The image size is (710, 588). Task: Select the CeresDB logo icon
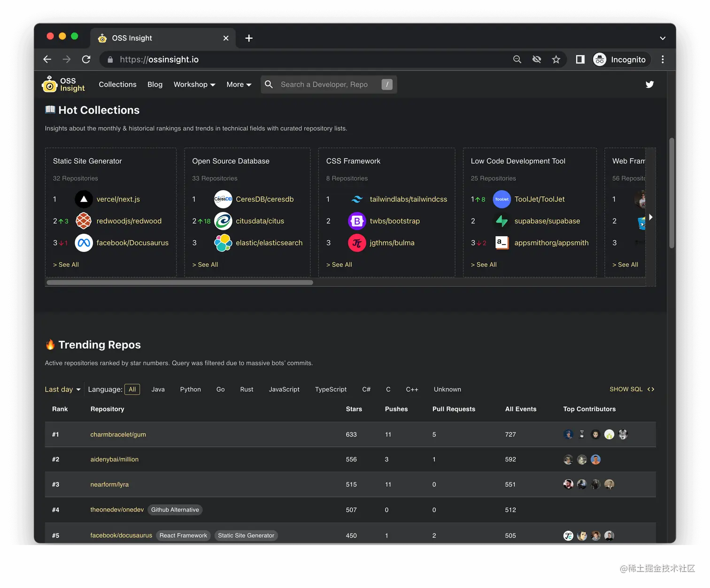223,199
